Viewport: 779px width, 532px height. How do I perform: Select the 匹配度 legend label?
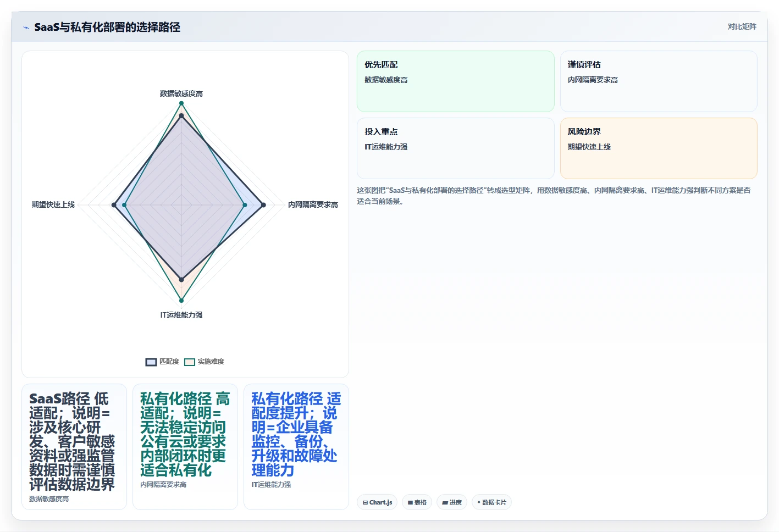(169, 362)
